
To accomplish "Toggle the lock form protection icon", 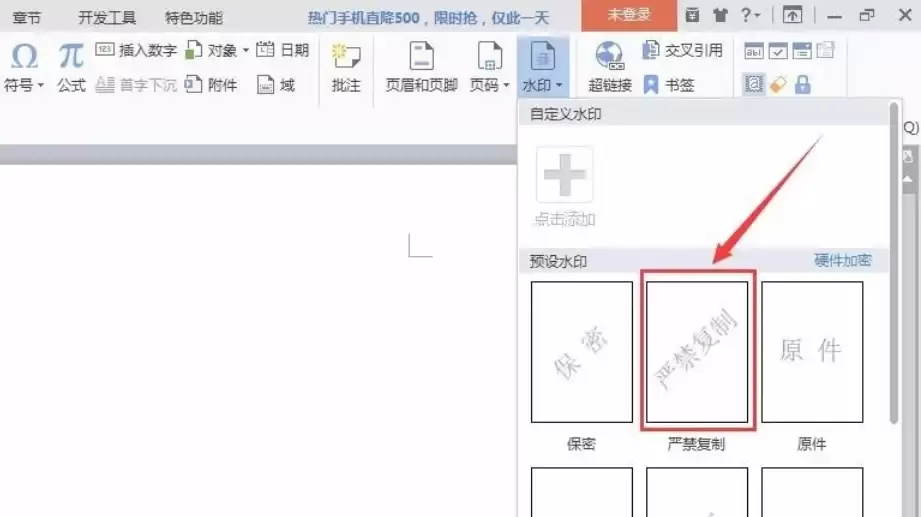I will [x=802, y=85].
